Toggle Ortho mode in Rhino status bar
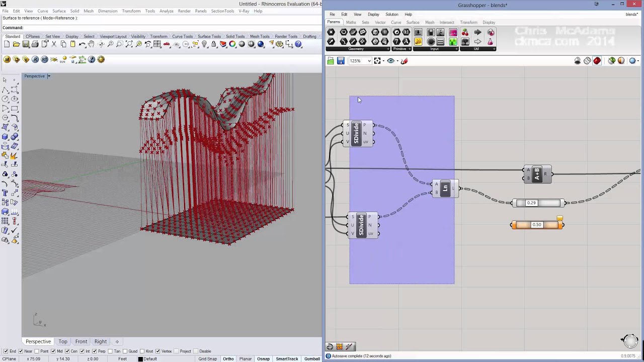Screen dimensions: 644x362 tap(228, 359)
